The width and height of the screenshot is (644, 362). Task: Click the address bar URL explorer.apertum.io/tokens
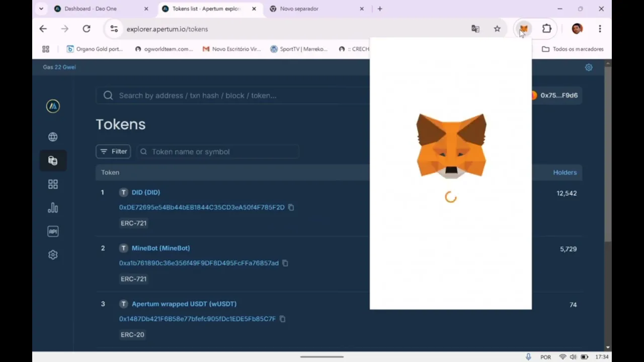click(167, 29)
